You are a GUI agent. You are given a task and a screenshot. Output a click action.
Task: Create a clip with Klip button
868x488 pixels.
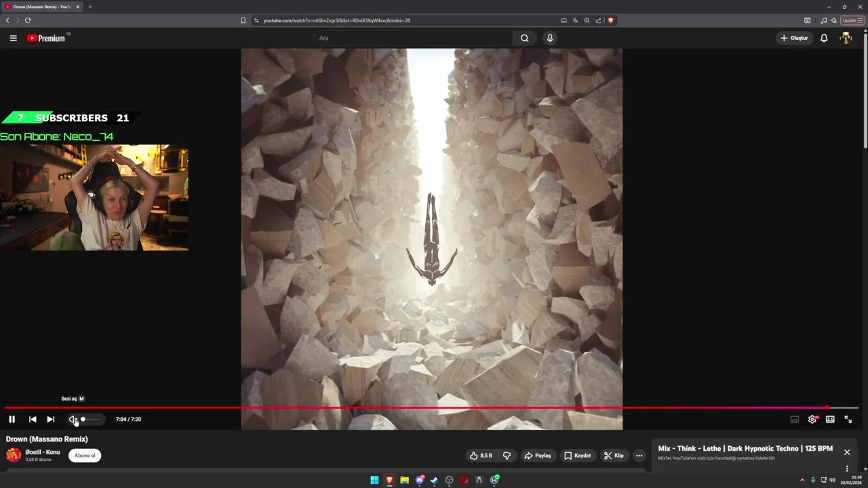[614, 455]
